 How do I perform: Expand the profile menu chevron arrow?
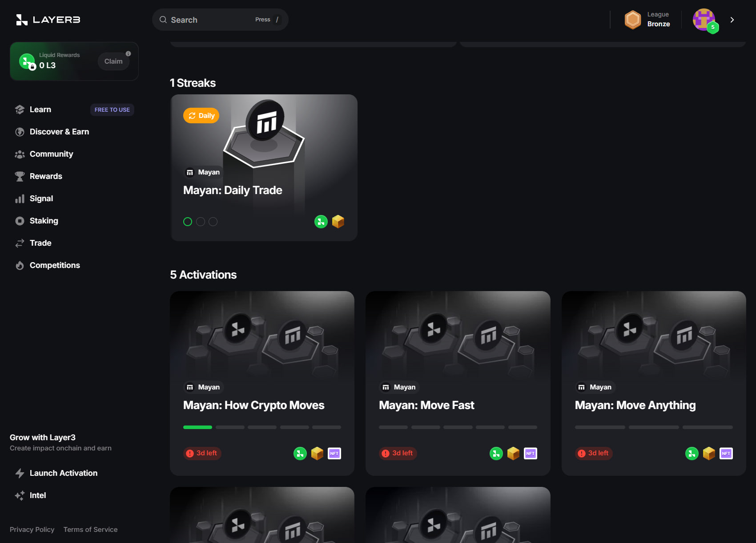tap(732, 20)
